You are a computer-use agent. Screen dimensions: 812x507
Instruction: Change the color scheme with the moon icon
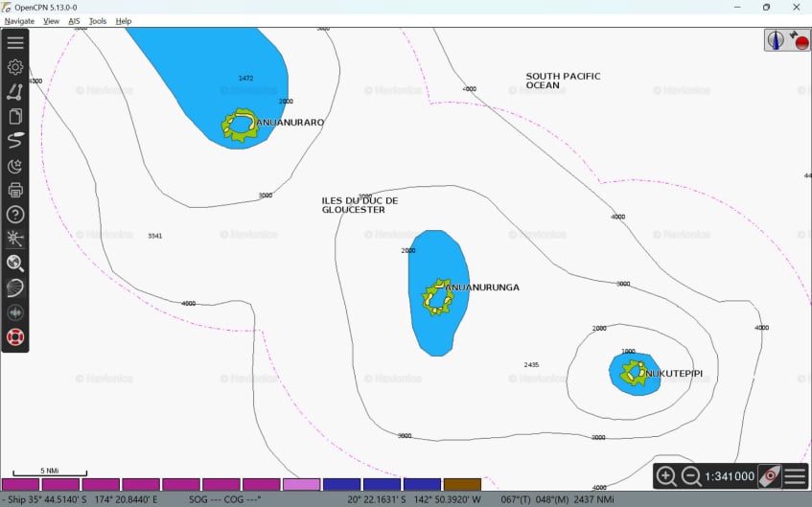click(x=15, y=166)
